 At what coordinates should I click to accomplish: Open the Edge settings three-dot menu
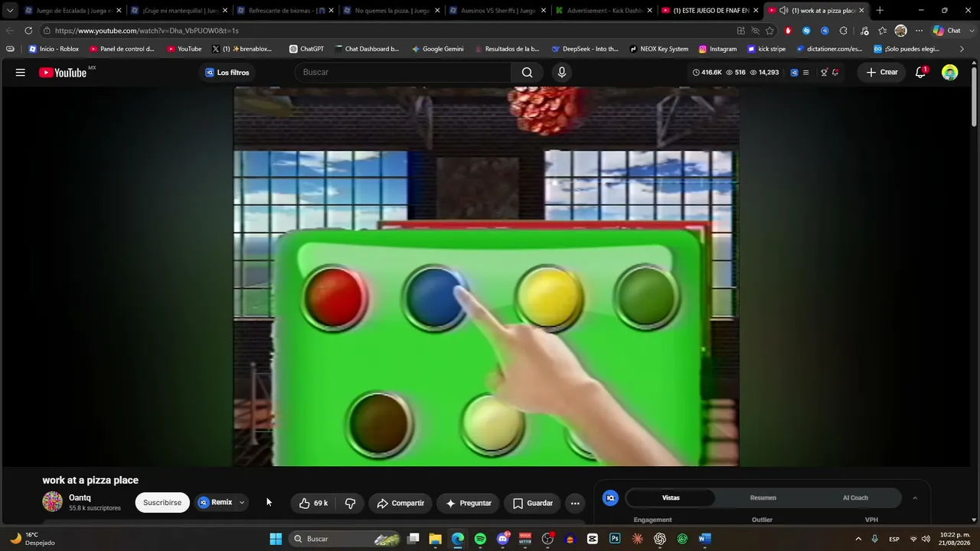(x=919, y=31)
